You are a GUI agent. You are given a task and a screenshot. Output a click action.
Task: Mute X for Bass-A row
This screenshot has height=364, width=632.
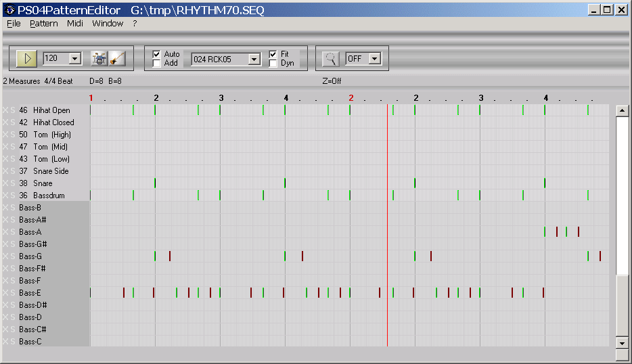pos(5,232)
